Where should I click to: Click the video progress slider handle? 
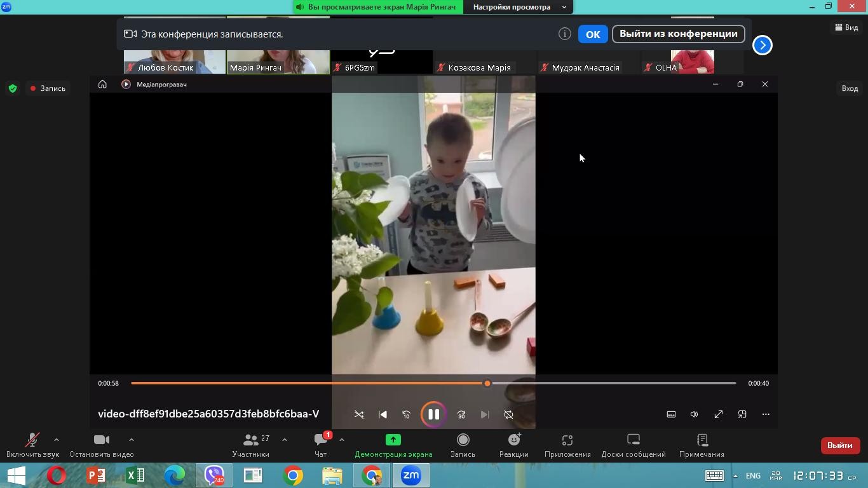(x=487, y=383)
